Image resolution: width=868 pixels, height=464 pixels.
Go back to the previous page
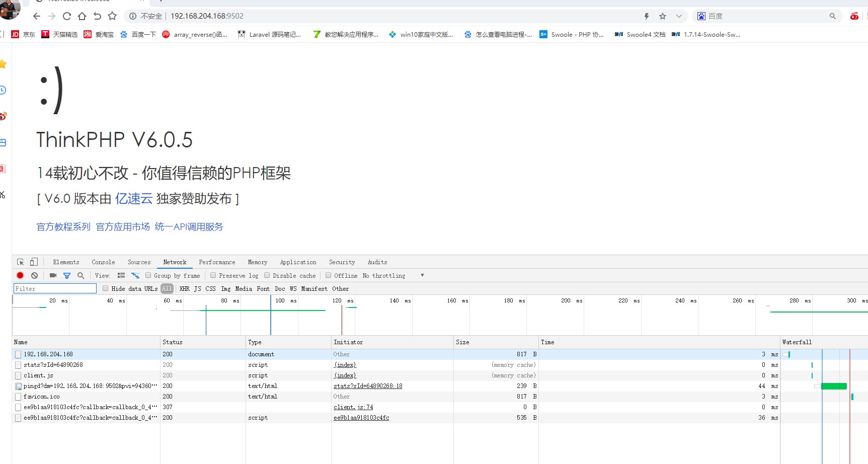pyautogui.click(x=36, y=16)
